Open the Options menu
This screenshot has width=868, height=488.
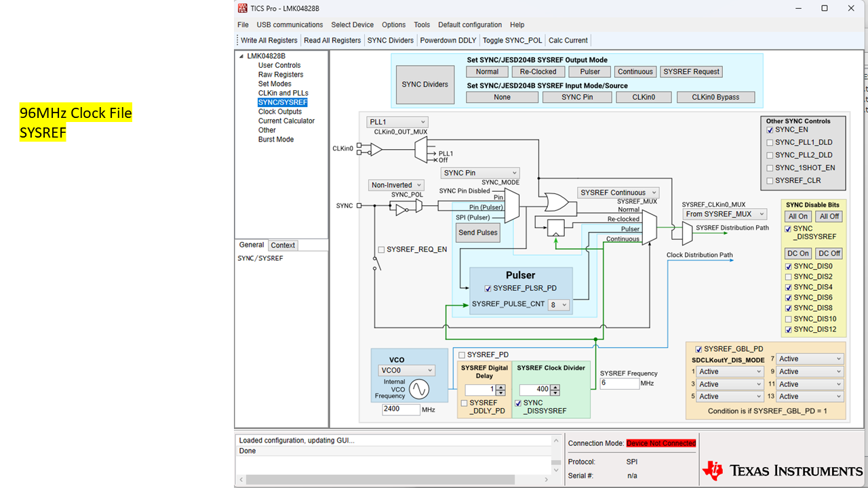pos(393,25)
